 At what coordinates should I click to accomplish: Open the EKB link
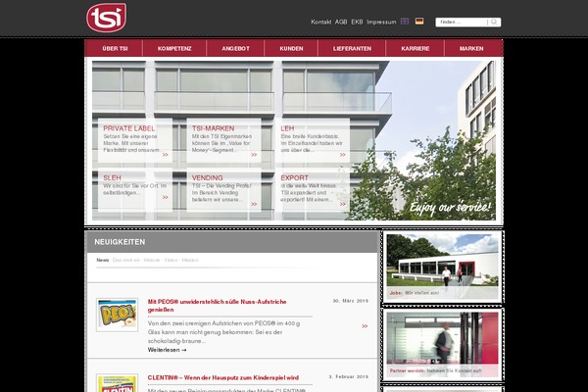[357, 23]
